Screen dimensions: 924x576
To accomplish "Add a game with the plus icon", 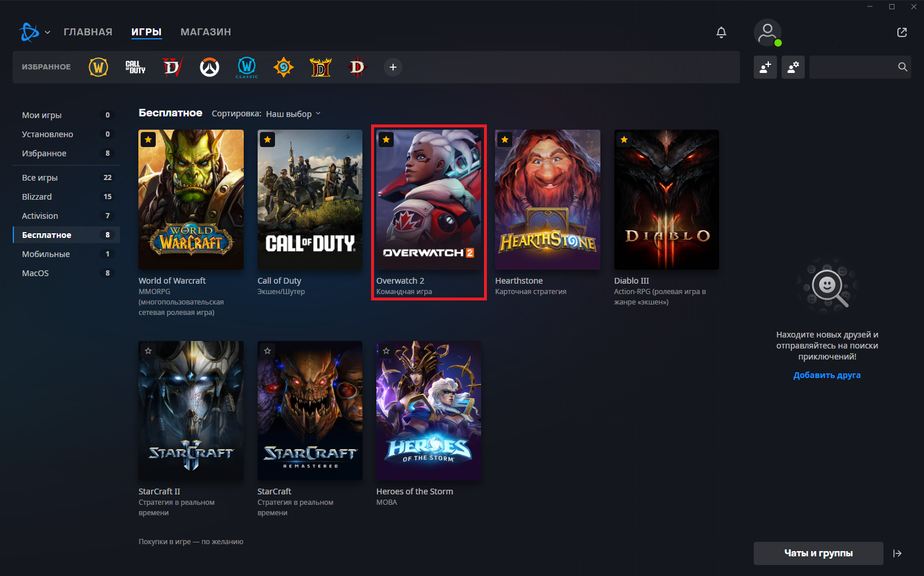I will (x=393, y=67).
